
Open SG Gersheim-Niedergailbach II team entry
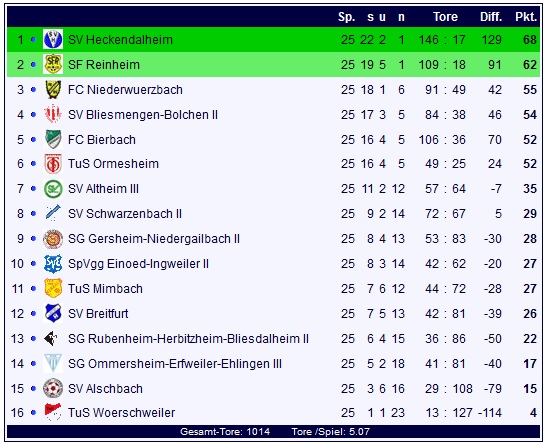(154, 239)
